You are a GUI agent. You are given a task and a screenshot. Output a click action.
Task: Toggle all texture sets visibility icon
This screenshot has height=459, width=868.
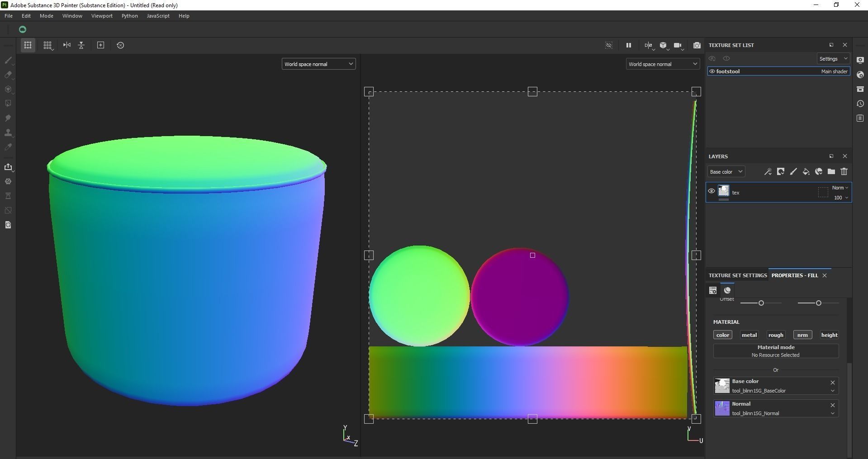pyautogui.click(x=712, y=59)
